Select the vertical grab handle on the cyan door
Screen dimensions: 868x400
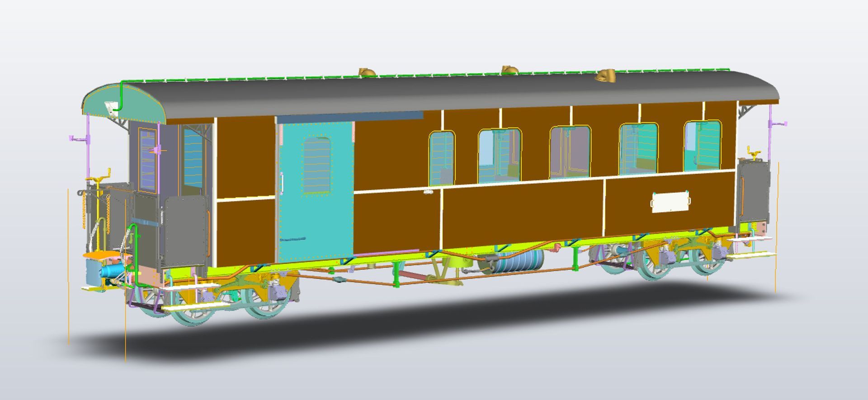281,184
